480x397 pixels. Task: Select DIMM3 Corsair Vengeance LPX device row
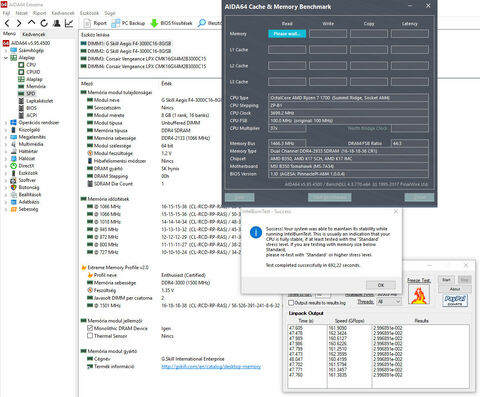pyautogui.click(x=144, y=59)
